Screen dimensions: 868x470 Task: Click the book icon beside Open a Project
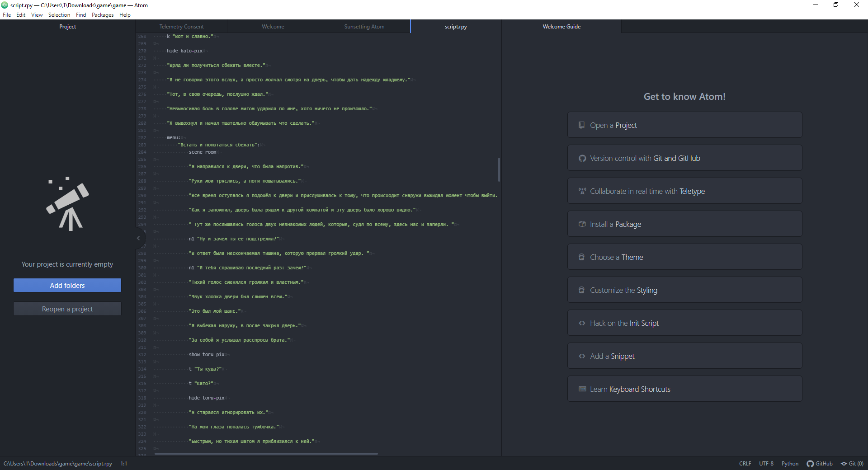pos(582,125)
